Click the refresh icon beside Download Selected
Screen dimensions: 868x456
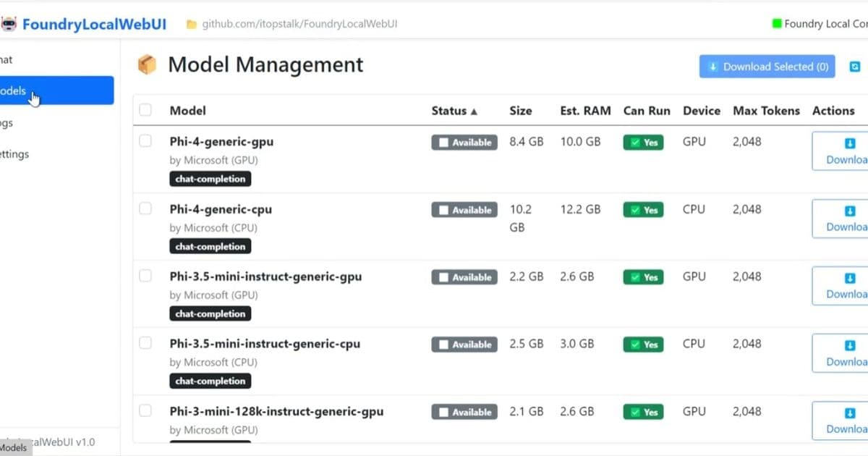coord(854,67)
